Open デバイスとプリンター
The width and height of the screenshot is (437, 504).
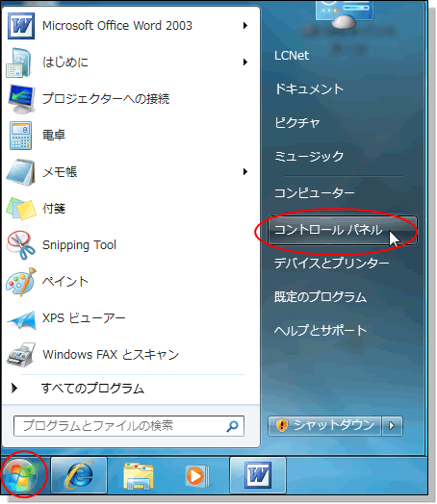331,264
